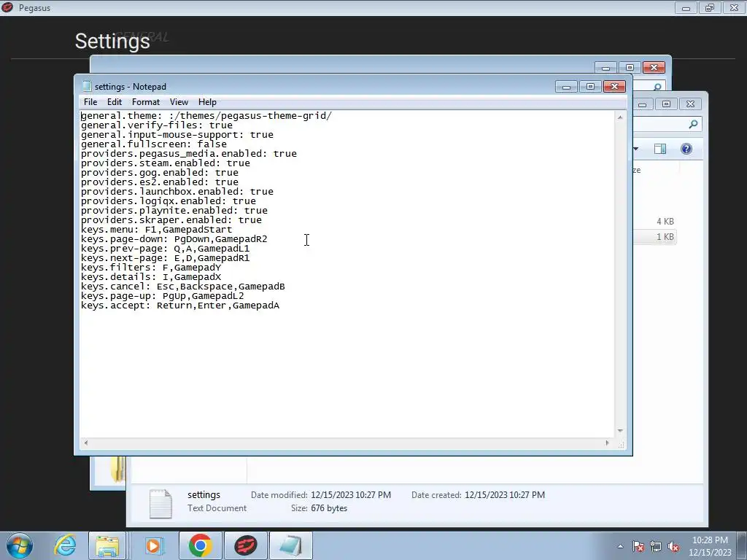Click Notepad's vertical scroll up arrow
Screen dimensions: 747x560
pos(620,117)
